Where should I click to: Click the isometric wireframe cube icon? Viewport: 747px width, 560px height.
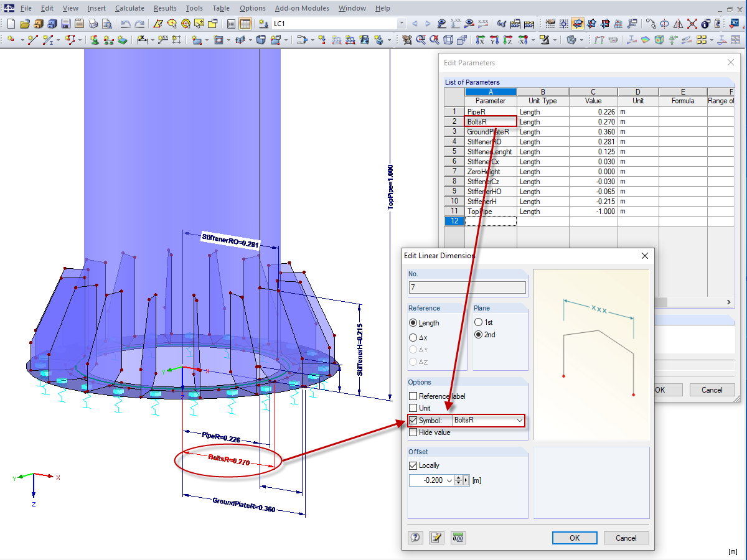coord(448,39)
